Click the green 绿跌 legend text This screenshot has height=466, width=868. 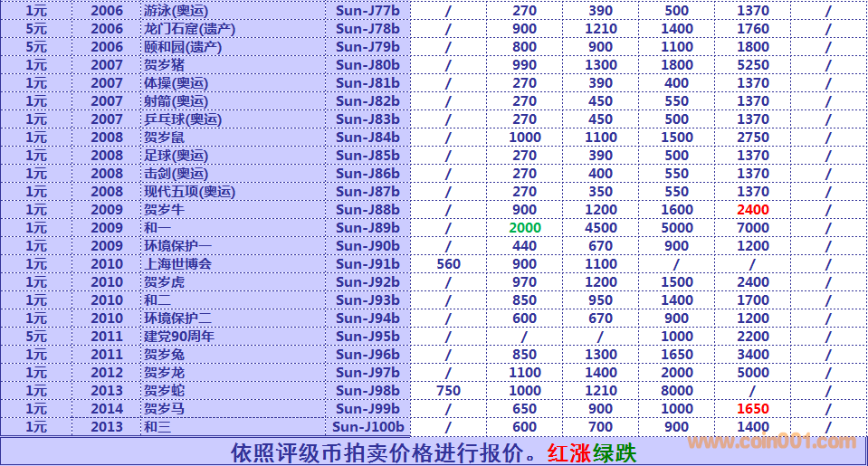click(x=615, y=452)
